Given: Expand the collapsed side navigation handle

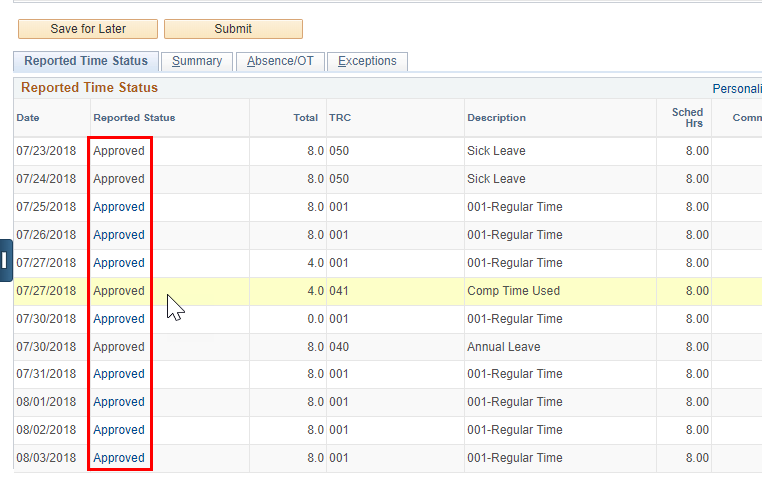Looking at the screenshot, I should pyautogui.click(x=5, y=260).
